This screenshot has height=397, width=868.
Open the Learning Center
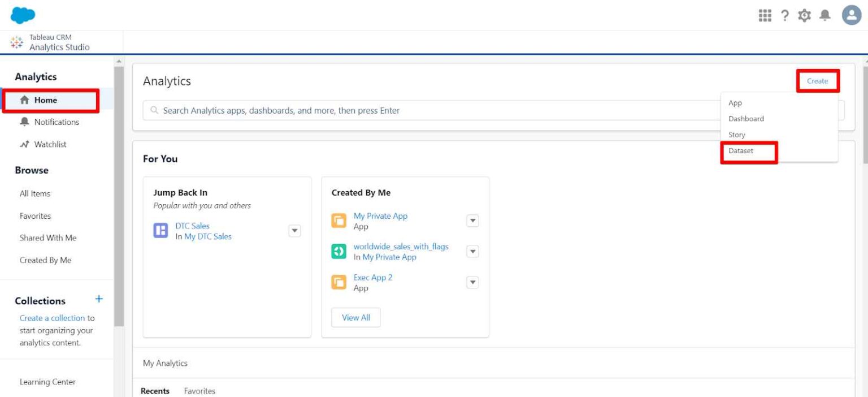tap(47, 382)
